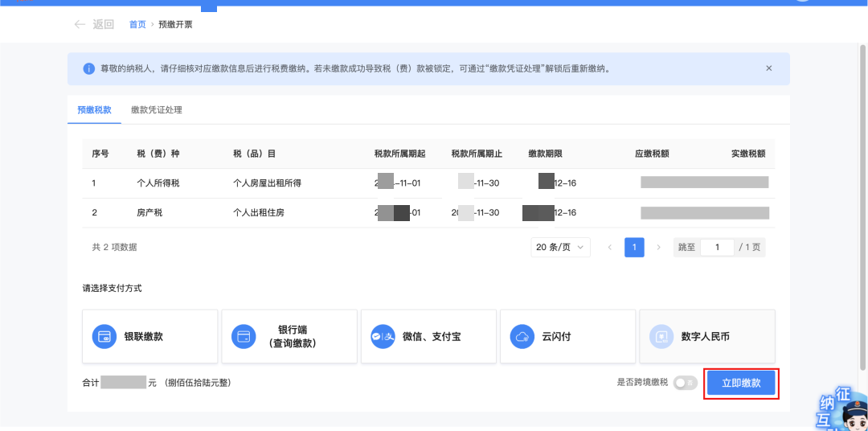Select the 个人房屋出租所得 cell
This screenshot has height=431, width=868.
(x=268, y=183)
